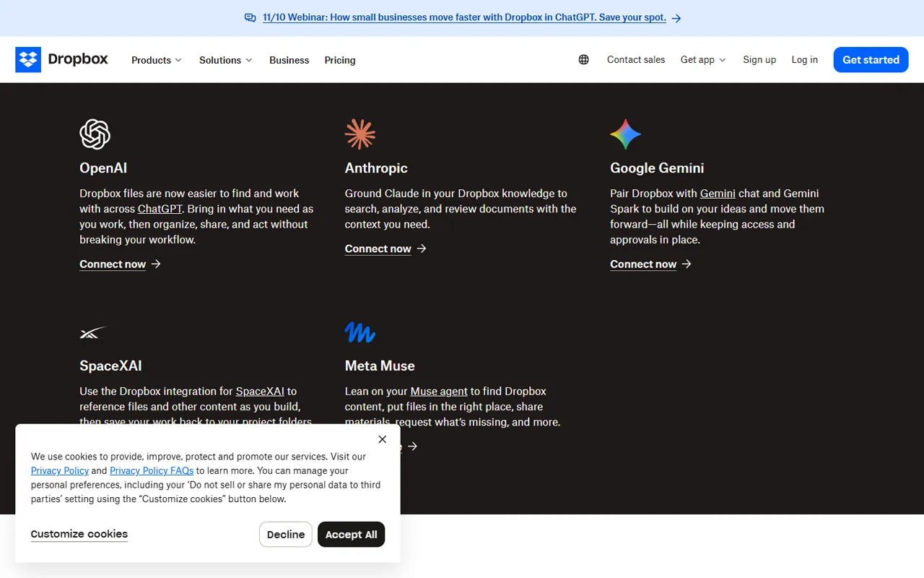This screenshot has height=578, width=924.
Task: Click the Anthropic heading text
Action: (376, 168)
